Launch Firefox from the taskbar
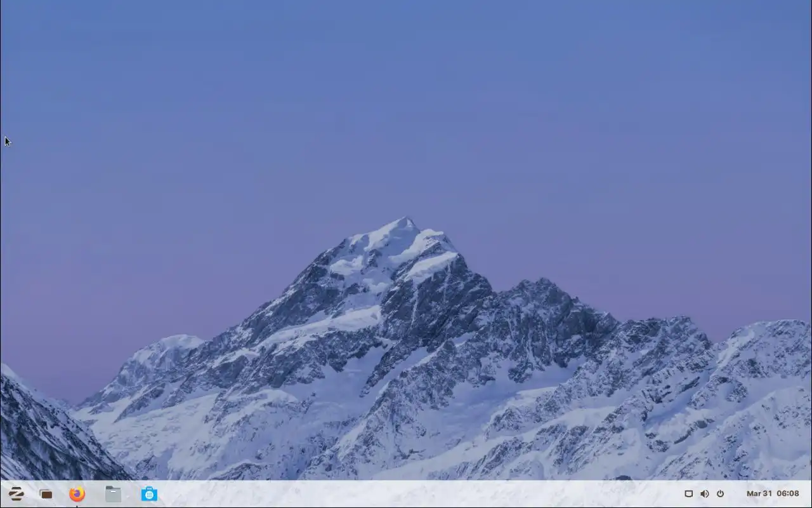This screenshot has height=508, width=812. tap(77, 493)
